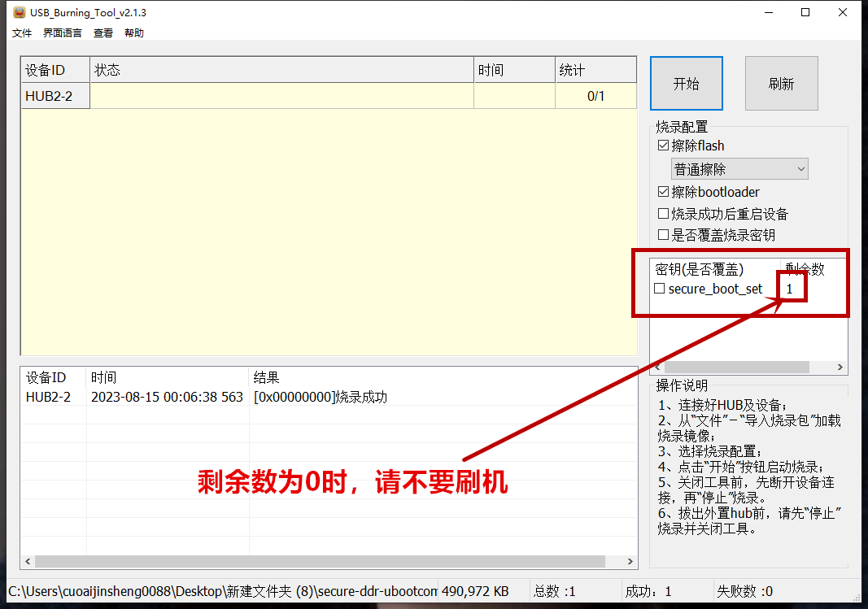Image resolution: width=868 pixels, height=609 pixels.
Task: Uncheck the 擦除bootloader option
Action: (x=663, y=191)
